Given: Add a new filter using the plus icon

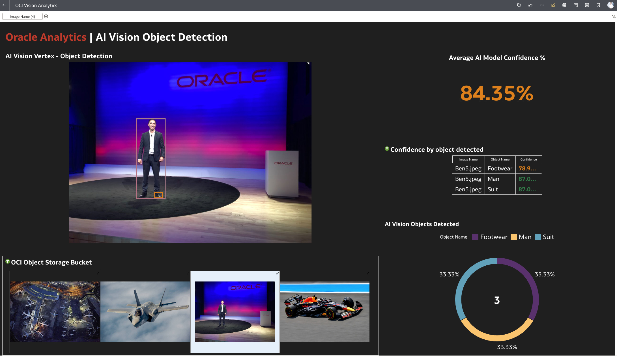Looking at the screenshot, I should coord(46,16).
